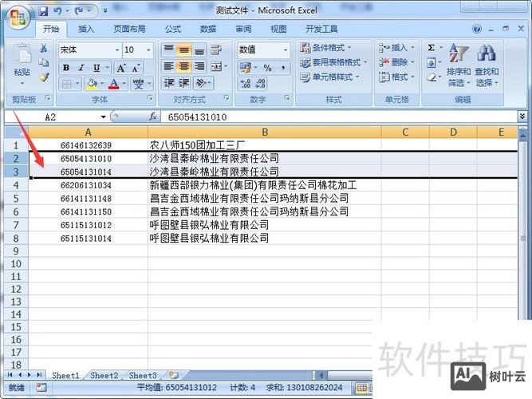This screenshot has width=532, height=399.
Task: Click the cell borders icon
Action: 67,84
